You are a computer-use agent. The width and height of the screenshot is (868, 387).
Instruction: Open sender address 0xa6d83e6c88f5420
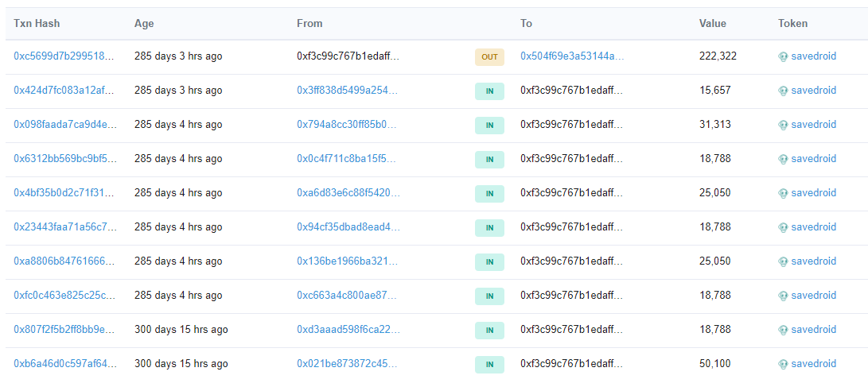click(348, 193)
